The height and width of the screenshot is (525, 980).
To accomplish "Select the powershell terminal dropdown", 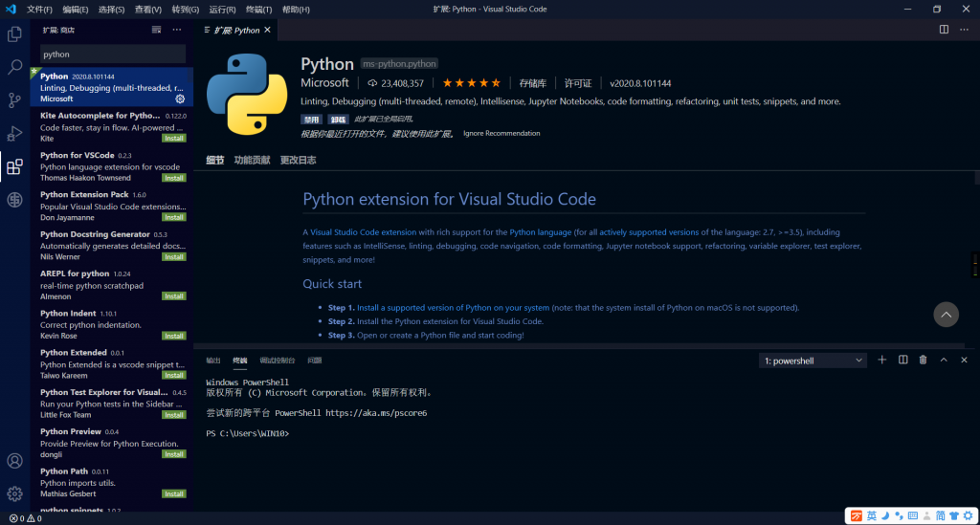I will coord(813,361).
